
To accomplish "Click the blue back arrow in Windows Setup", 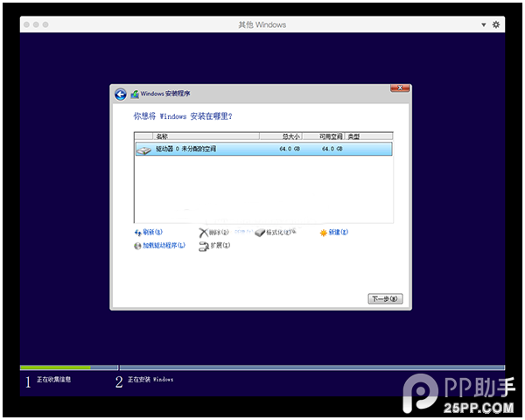I will [121, 94].
